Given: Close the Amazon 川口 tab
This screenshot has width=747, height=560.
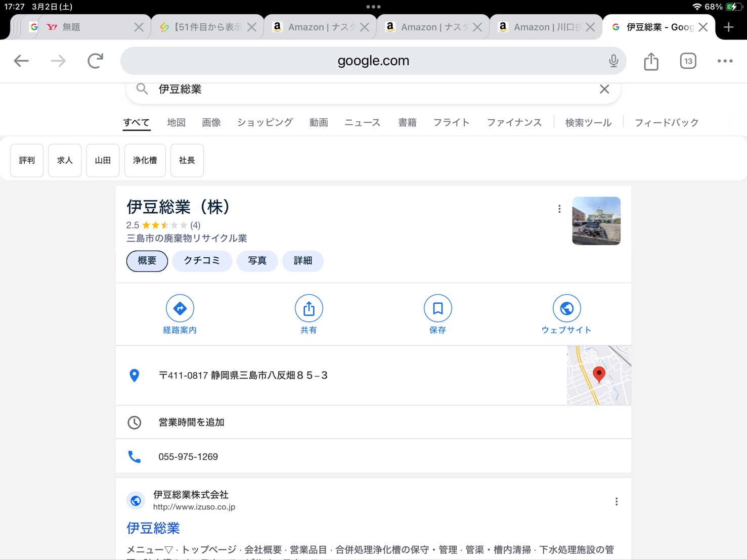Looking at the screenshot, I should pyautogui.click(x=590, y=27).
